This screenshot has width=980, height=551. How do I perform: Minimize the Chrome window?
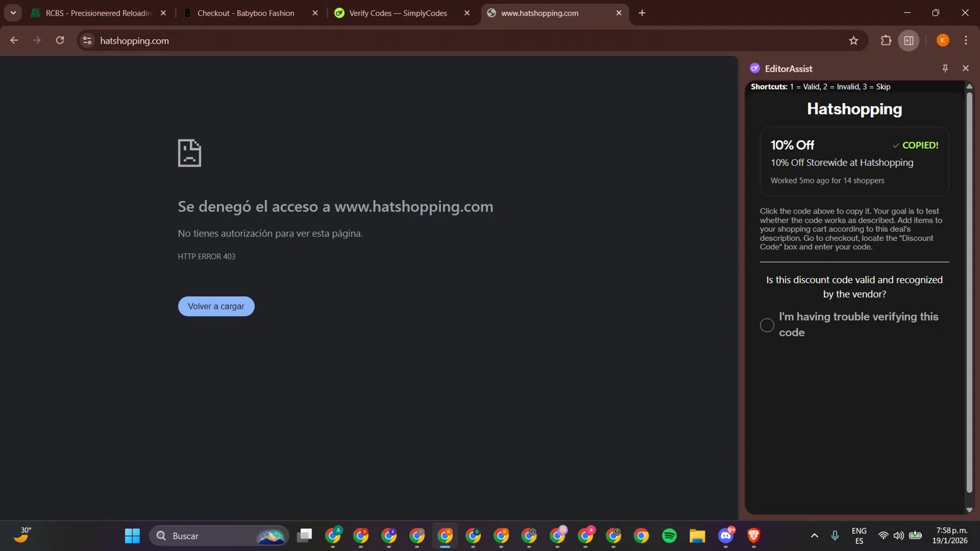click(x=907, y=13)
